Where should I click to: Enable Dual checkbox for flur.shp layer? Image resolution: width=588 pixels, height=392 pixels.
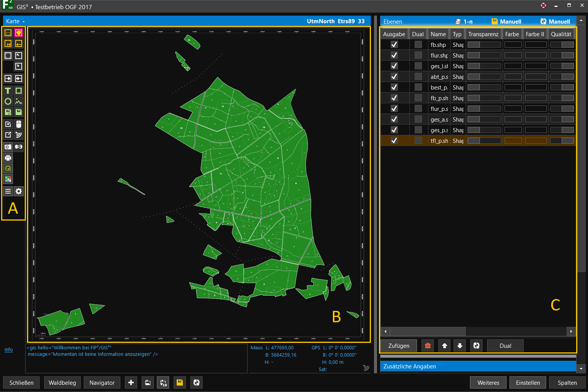[418, 55]
